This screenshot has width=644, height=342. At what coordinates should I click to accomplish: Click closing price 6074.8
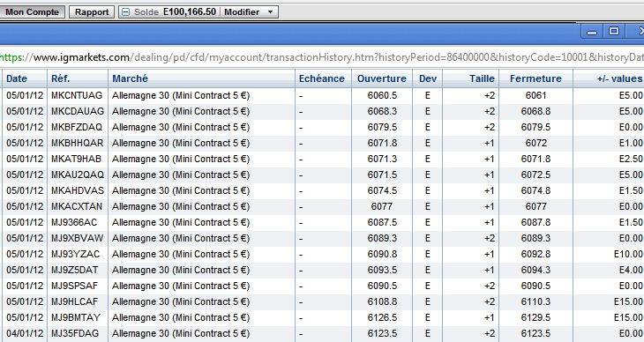point(536,190)
